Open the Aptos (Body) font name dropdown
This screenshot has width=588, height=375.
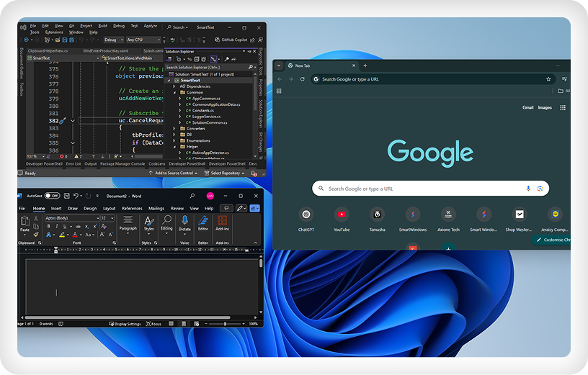71,217
